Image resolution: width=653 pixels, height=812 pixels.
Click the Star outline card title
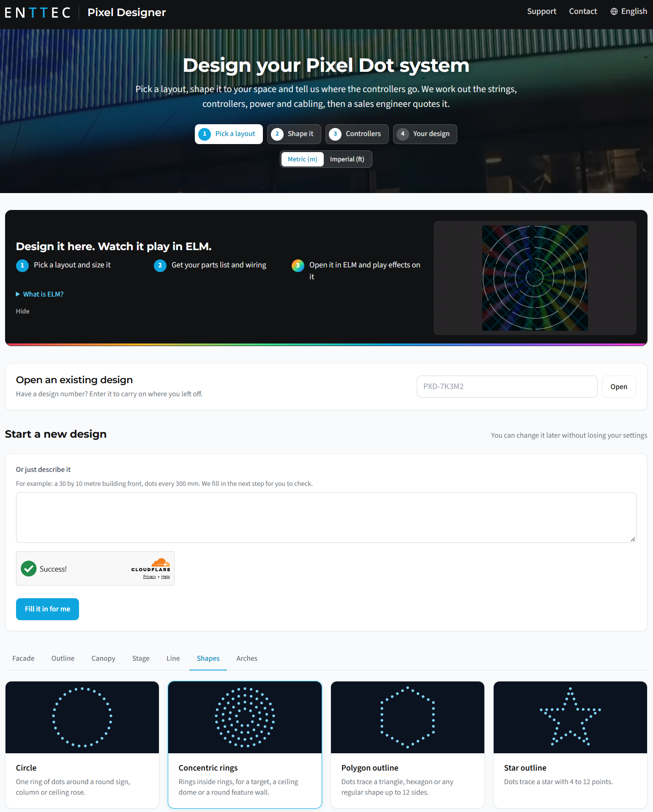point(525,768)
